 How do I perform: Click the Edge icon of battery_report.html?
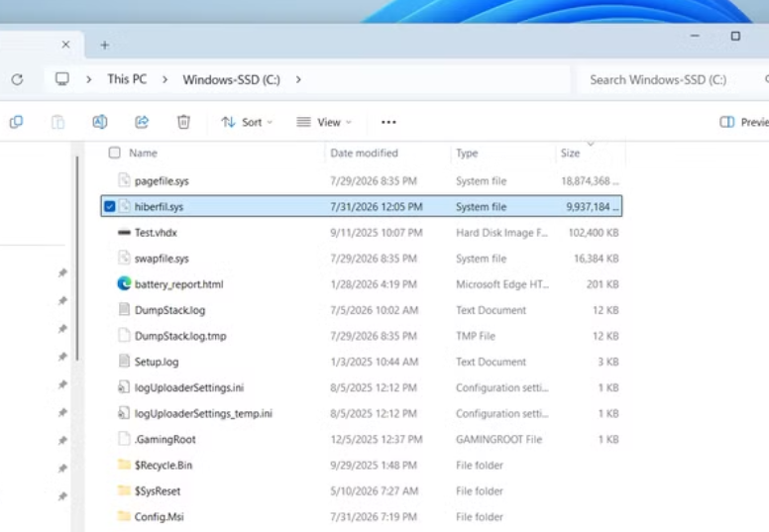(124, 283)
